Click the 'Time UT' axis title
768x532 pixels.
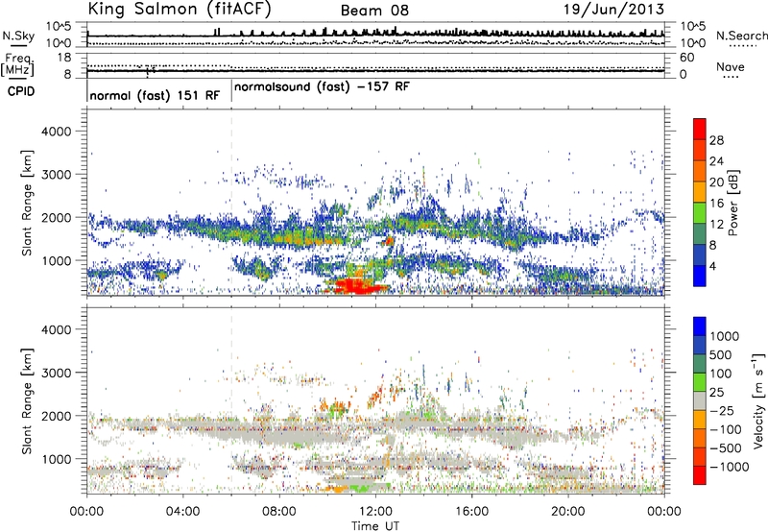click(x=375, y=526)
